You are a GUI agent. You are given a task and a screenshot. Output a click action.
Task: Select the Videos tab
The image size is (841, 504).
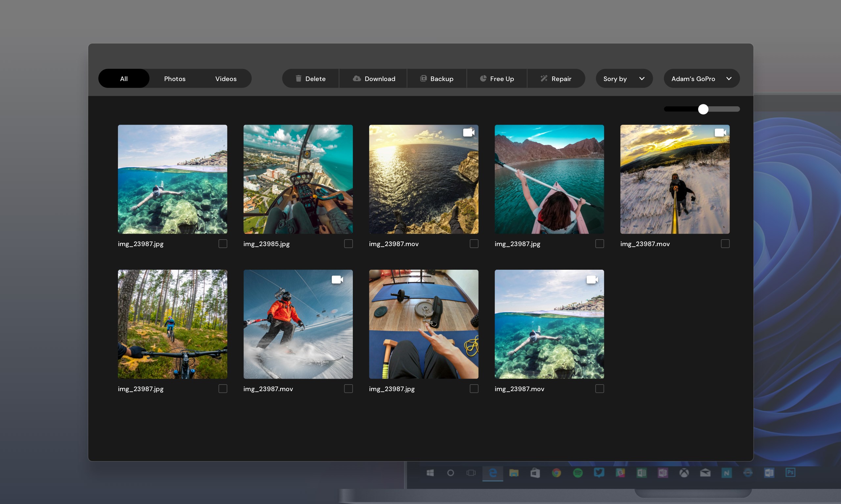point(226,78)
